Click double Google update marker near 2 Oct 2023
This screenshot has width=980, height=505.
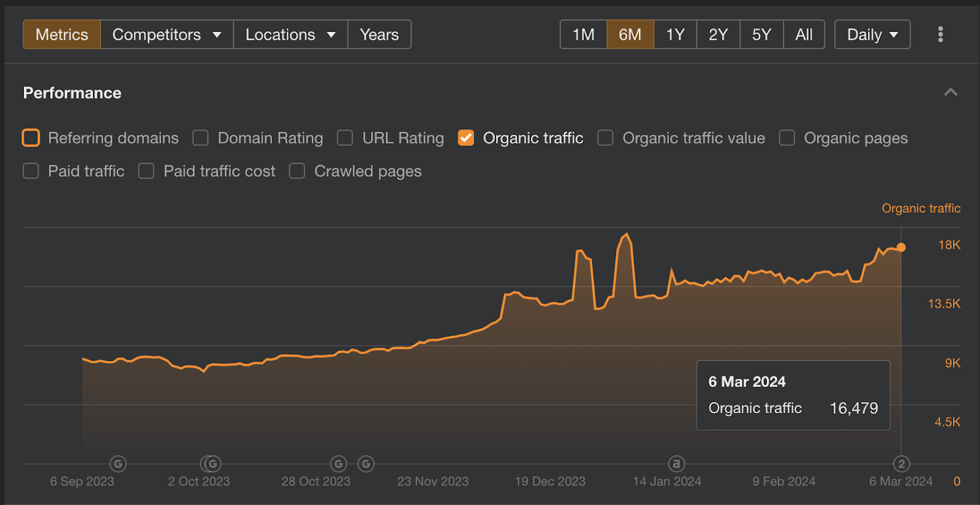coord(211,464)
